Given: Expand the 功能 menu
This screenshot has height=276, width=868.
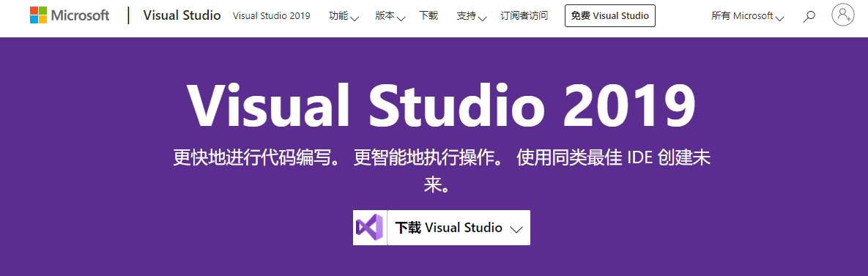Looking at the screenshot, I should 344,16.
